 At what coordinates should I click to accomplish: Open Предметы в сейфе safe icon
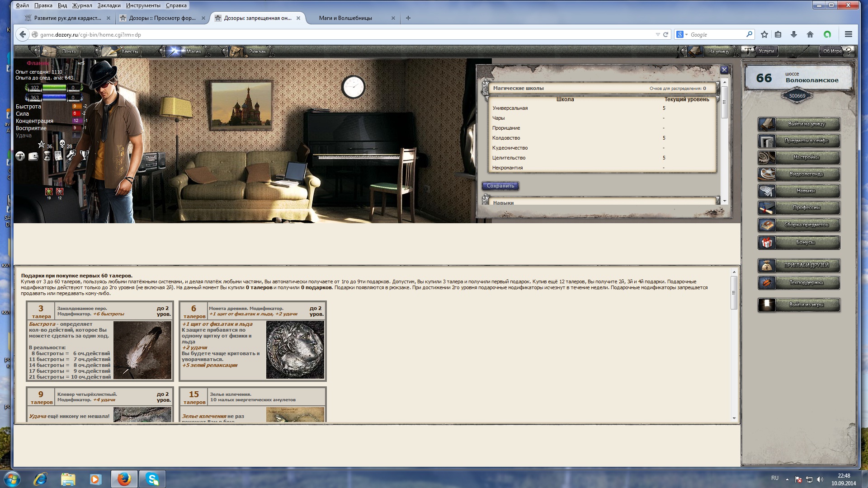click(767, 141)
